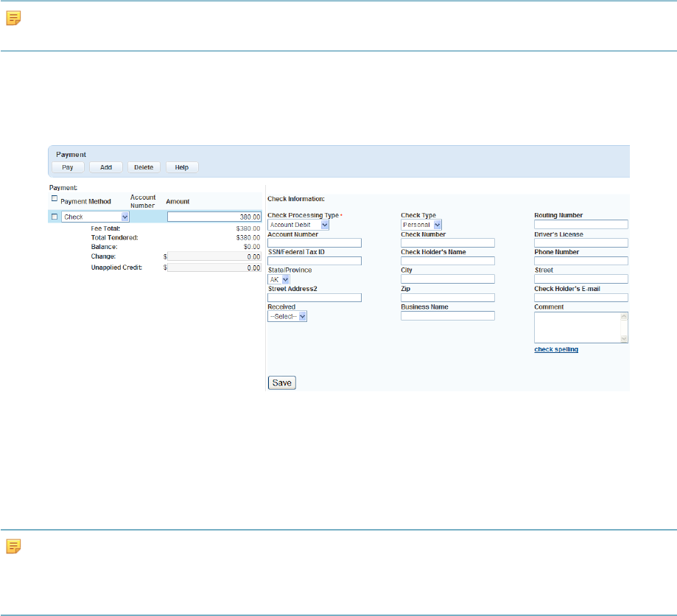The height and width of the screenshot is (616, 677).
Task: Click the lower yellow note icon
Action: pos(13,547)
